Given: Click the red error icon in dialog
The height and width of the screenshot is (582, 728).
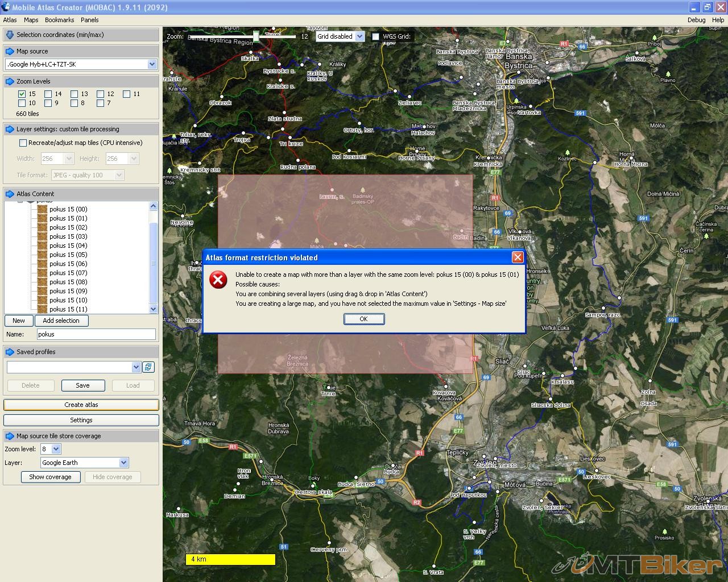Looking at the screenshot, I should [x=218, y=280].
